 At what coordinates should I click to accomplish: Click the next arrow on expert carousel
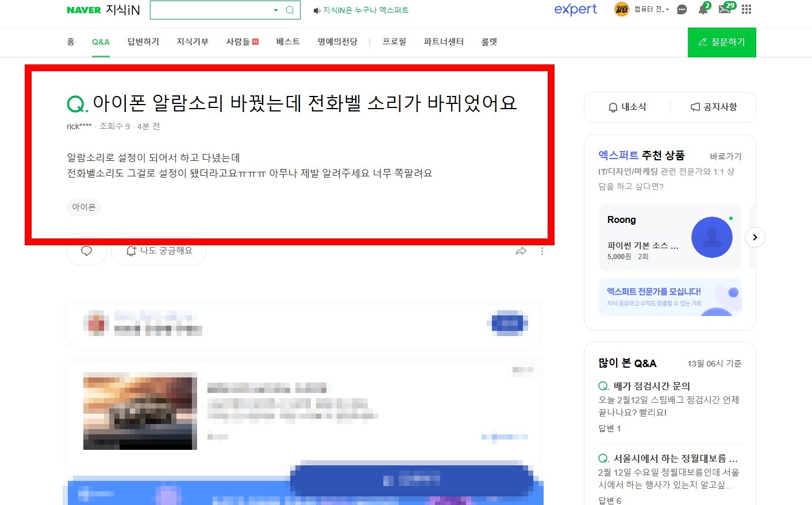[755, 237]
